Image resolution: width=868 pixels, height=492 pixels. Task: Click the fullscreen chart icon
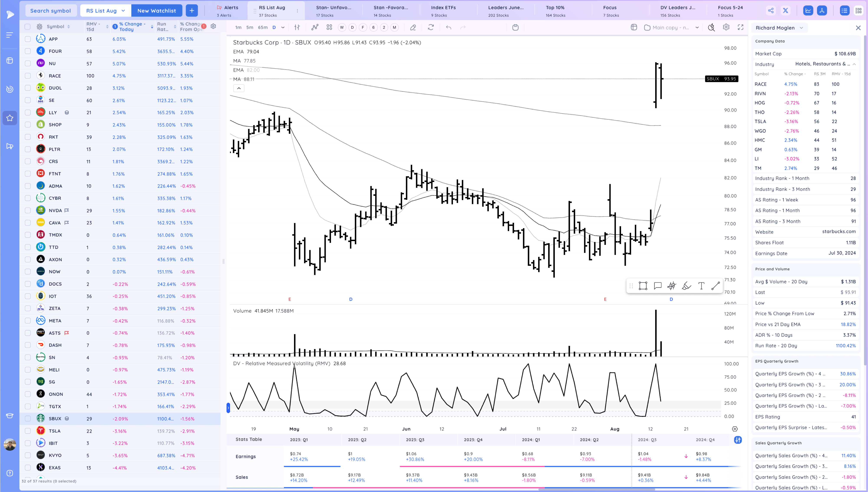[x=740, y=27]
